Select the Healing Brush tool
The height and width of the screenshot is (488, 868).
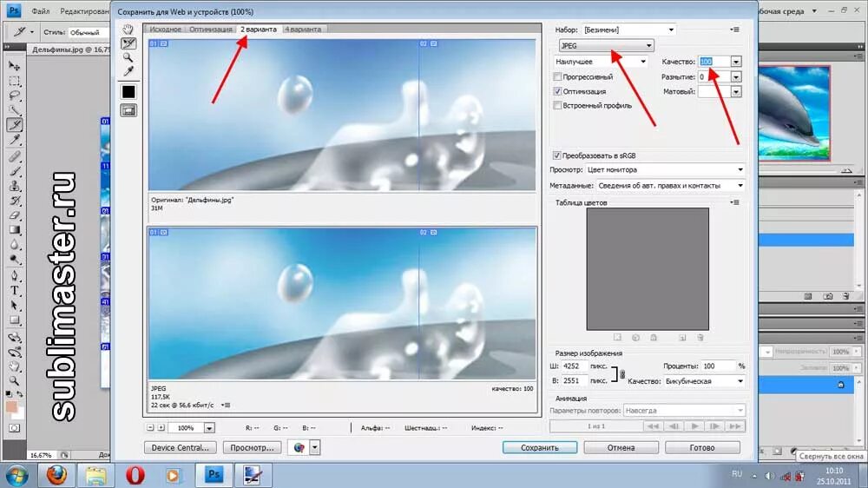(x=15, y=157)
